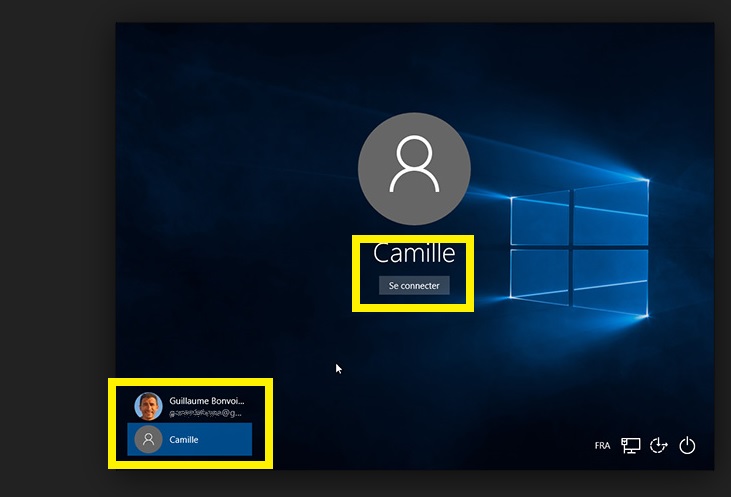Select Camille in the account list

point(190,439)
